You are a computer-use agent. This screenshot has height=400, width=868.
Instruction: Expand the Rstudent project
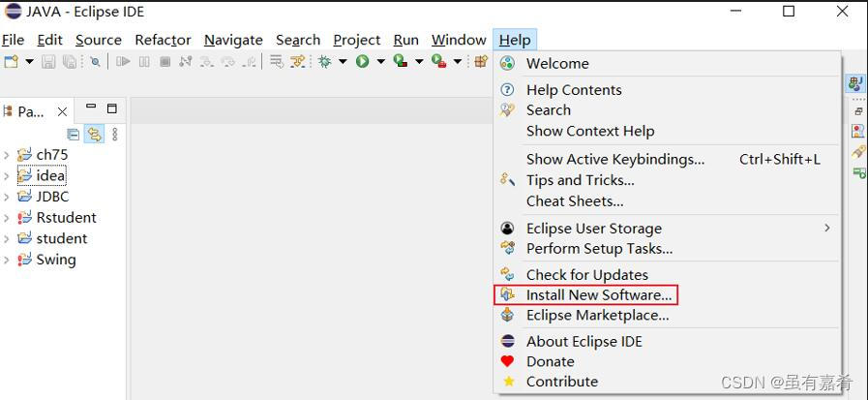pyautogui.click(x=7, y=218)
